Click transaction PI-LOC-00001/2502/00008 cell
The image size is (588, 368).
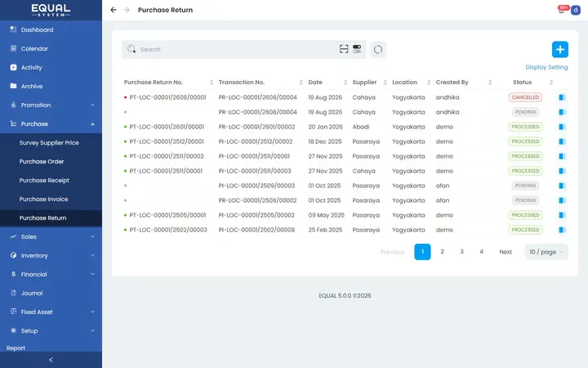(256, 230)
